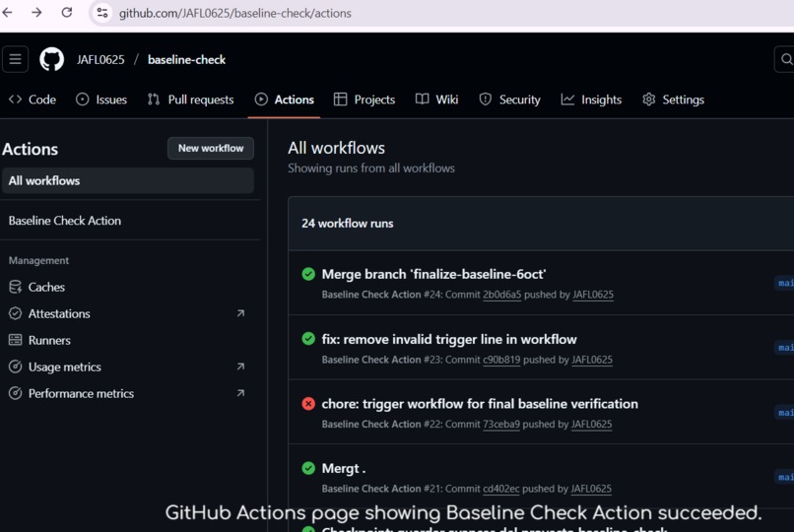
Task: Reload the page with the refresh icon
Action: [x=66, y=12]
